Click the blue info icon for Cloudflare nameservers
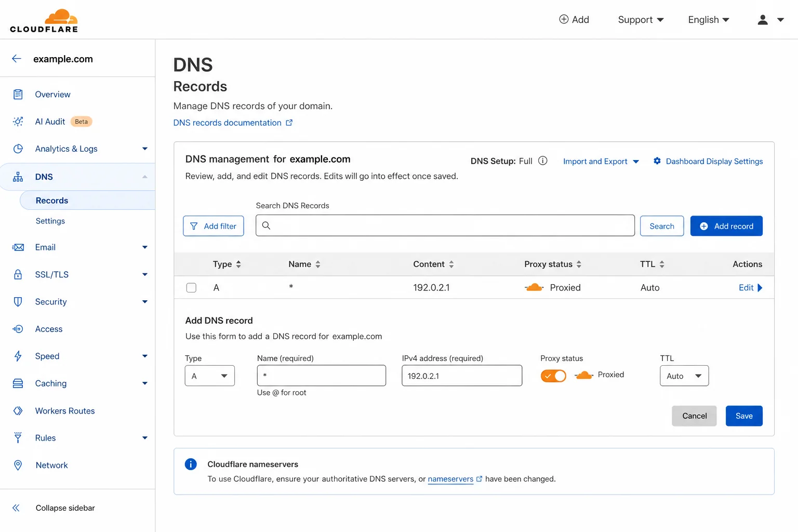 (x=191, y=464)
